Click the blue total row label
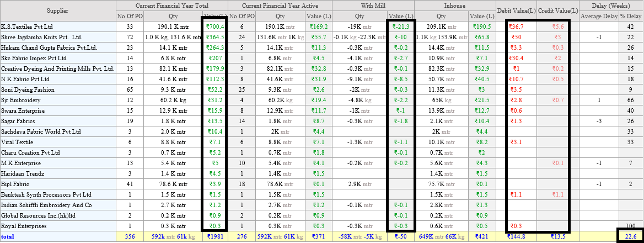This screenshot has height=243, width=644. pos(7,236)
